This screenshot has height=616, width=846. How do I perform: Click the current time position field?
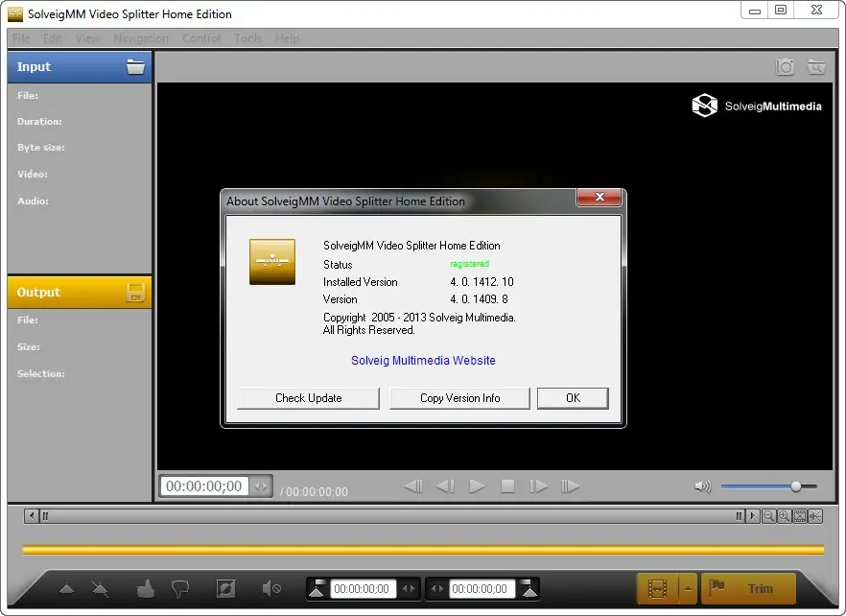(x=204, y=486)
